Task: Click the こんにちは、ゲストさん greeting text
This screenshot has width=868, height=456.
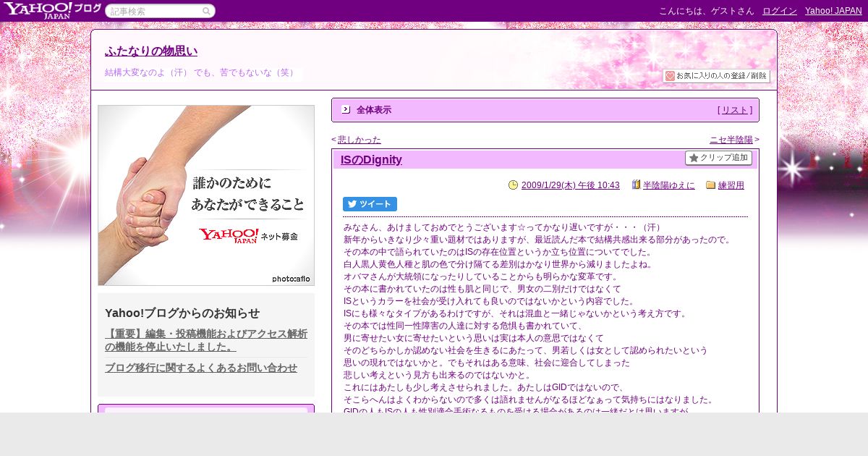Action: tap(706, 11)
